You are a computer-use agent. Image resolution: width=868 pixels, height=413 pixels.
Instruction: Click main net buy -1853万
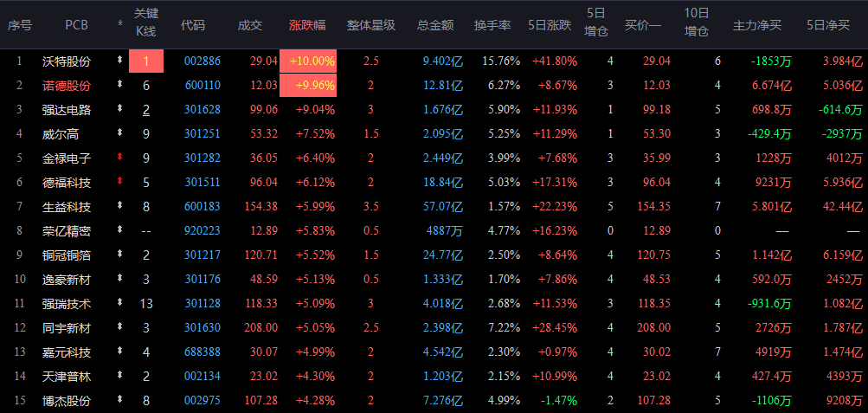(x=771, y=61)
